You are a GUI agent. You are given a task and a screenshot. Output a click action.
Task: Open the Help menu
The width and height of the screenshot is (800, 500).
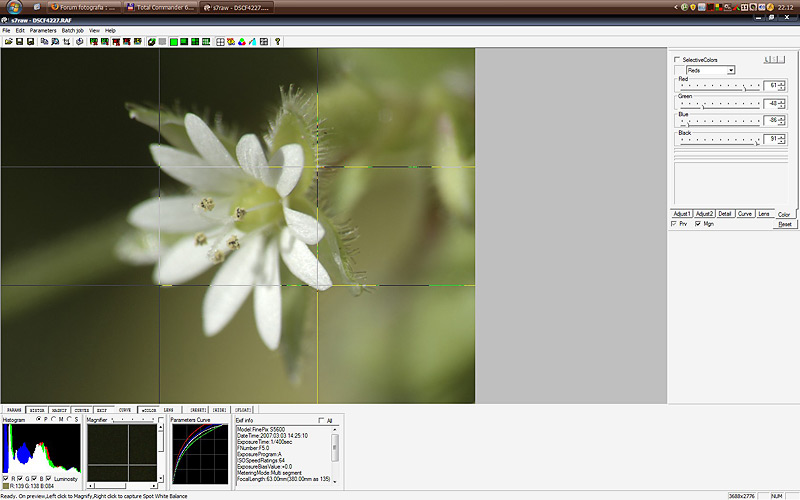coord(110,31)
